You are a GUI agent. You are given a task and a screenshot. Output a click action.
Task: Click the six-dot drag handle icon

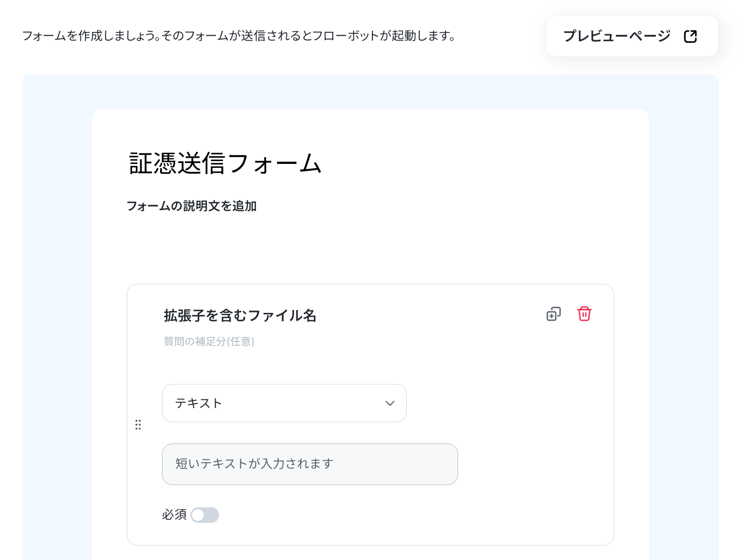pyautogui.click(x=138, y=425)
